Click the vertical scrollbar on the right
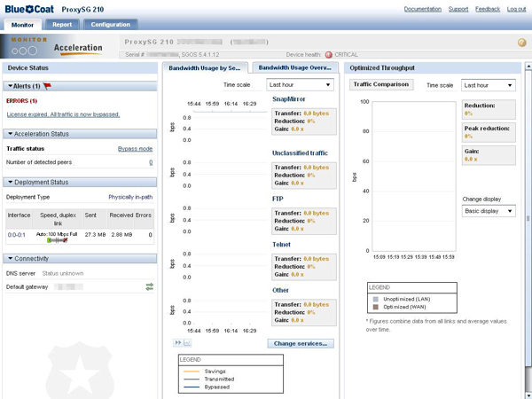This screenshot has width=532, height=399. tap(528, 217)
